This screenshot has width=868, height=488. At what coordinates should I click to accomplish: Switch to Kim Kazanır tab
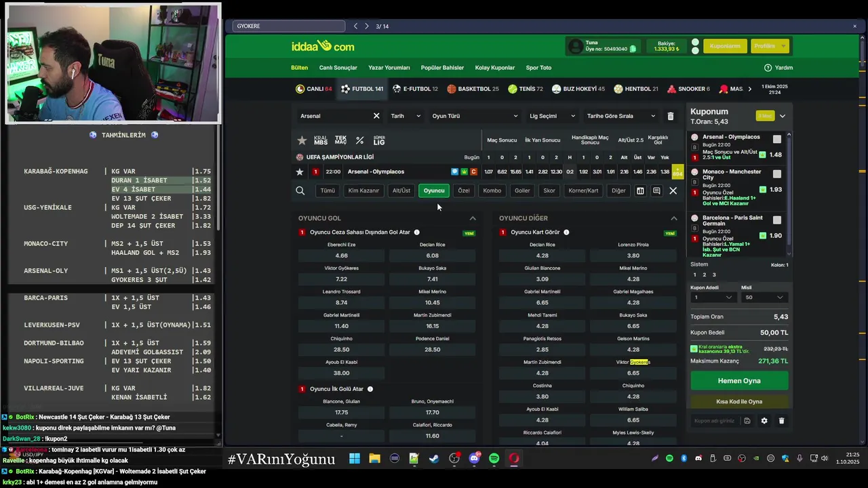(x=363, y=191)
